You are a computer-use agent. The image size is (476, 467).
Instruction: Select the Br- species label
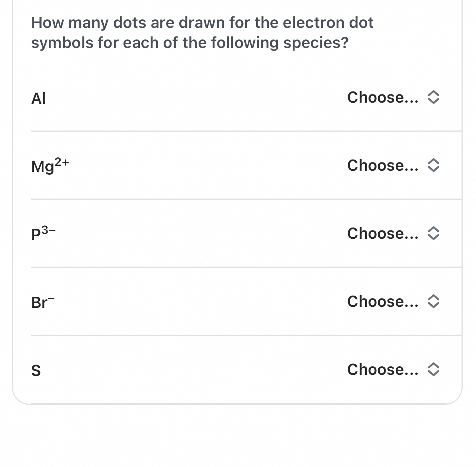42,302
